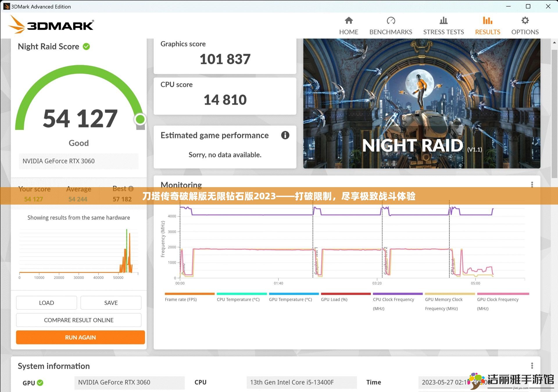The width and height of the screenshot is (558, 392).
Task: Click the Graphics score value 101 837
Action: click(225, 59)
